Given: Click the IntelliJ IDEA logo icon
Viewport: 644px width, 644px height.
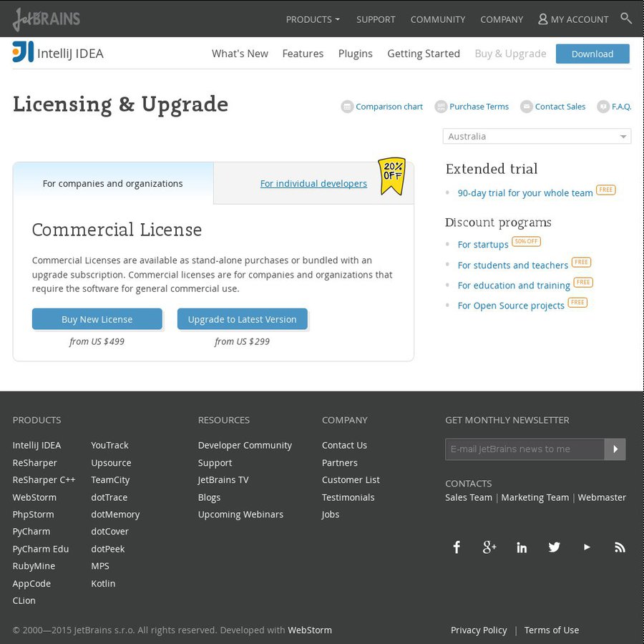Looking at the screenshot, I should 23,52.
